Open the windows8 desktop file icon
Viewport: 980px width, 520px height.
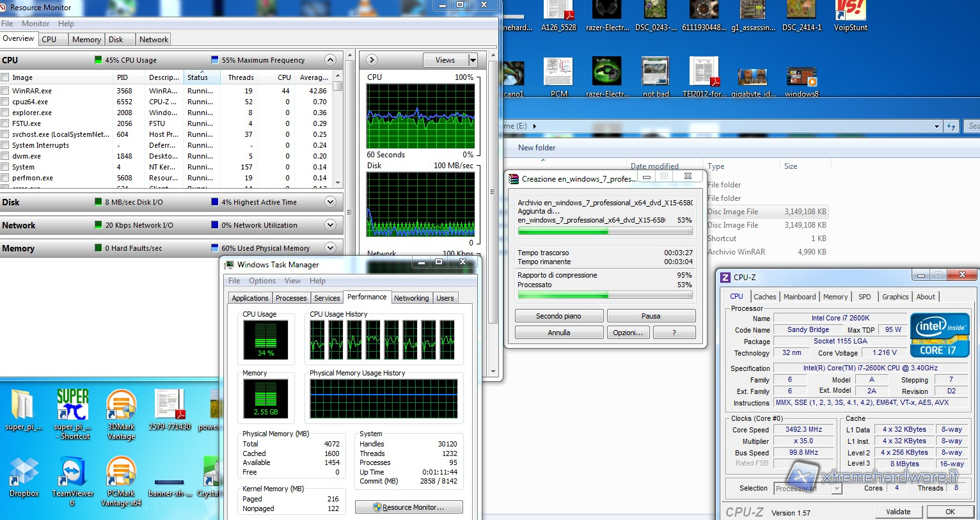point(802,77)
